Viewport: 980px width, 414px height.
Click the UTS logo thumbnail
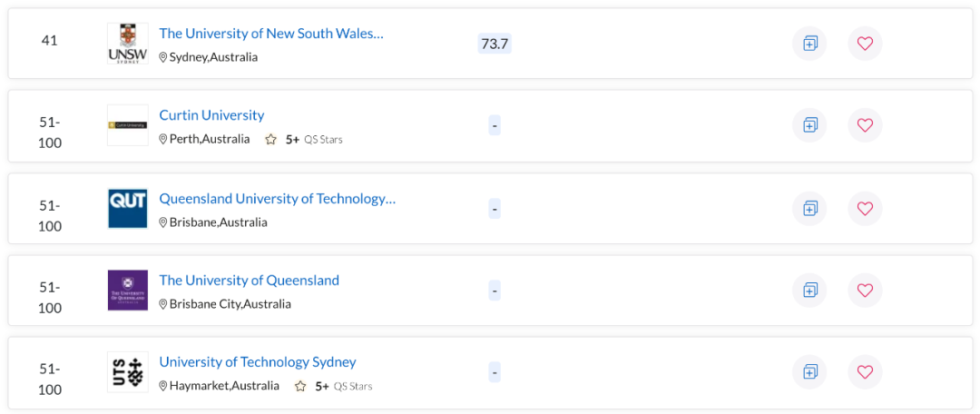[127, 372]
